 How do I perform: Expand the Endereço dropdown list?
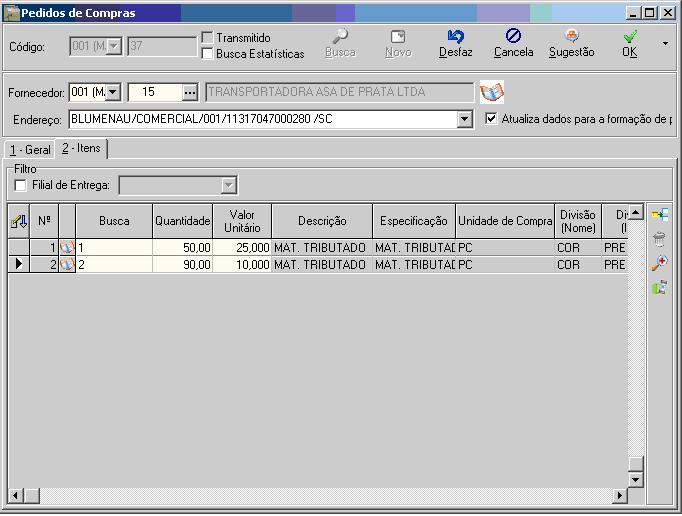(x=464, y=120)
